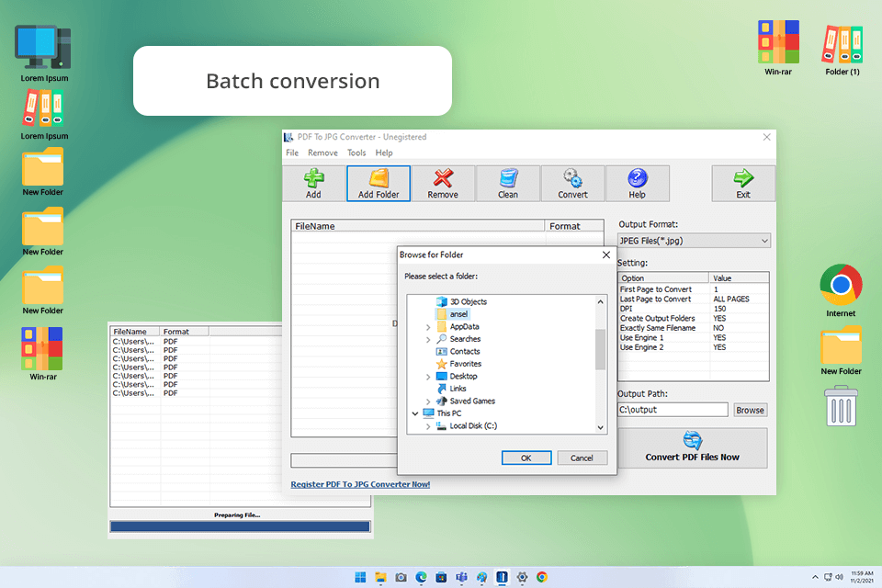The image size is (882, 588).
Task: Click the network icon in system tray
Action: click(828, 577)
